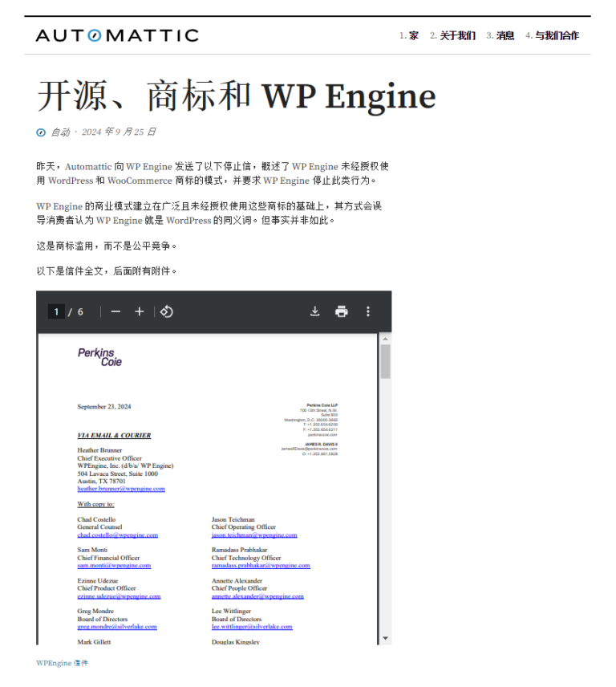
Task: Click the With copy to: label
Action: (96, 504)
